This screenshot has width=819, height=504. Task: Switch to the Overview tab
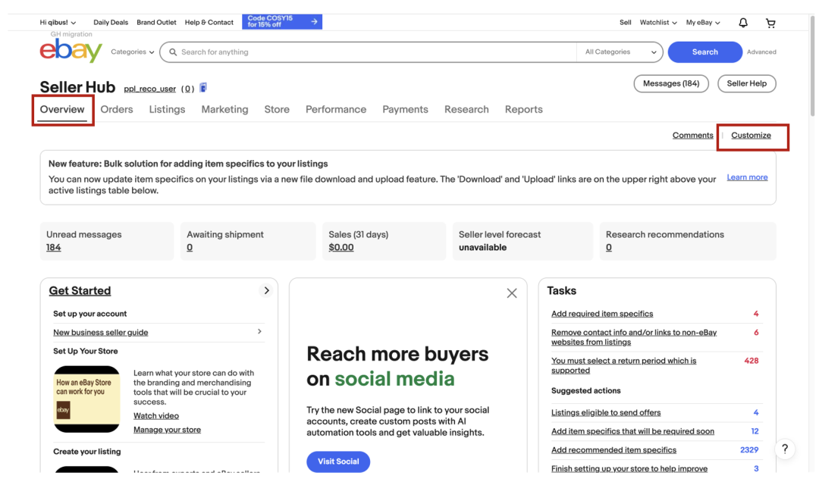pos(62,109)
